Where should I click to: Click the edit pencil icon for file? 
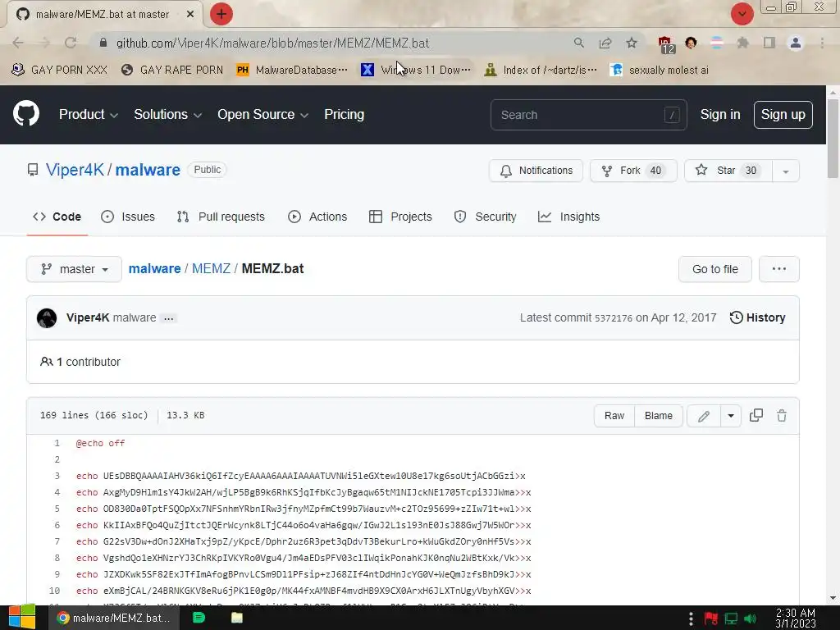[704, 416]
